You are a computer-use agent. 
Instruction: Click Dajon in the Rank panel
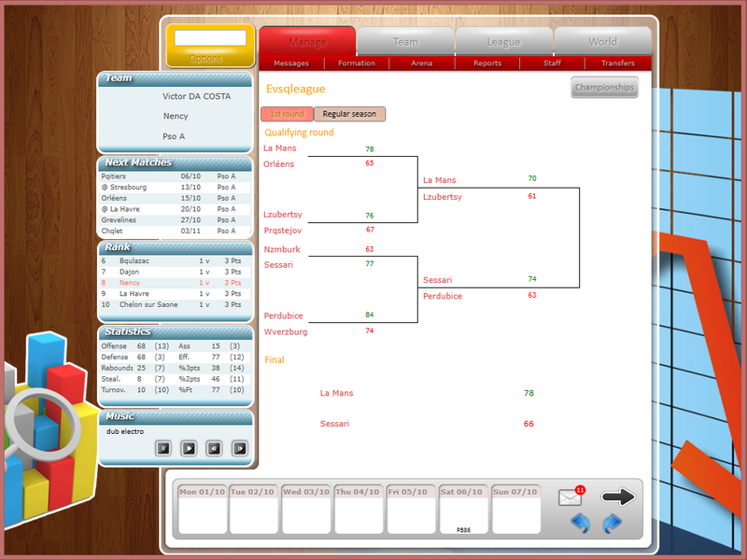[129, 272]
